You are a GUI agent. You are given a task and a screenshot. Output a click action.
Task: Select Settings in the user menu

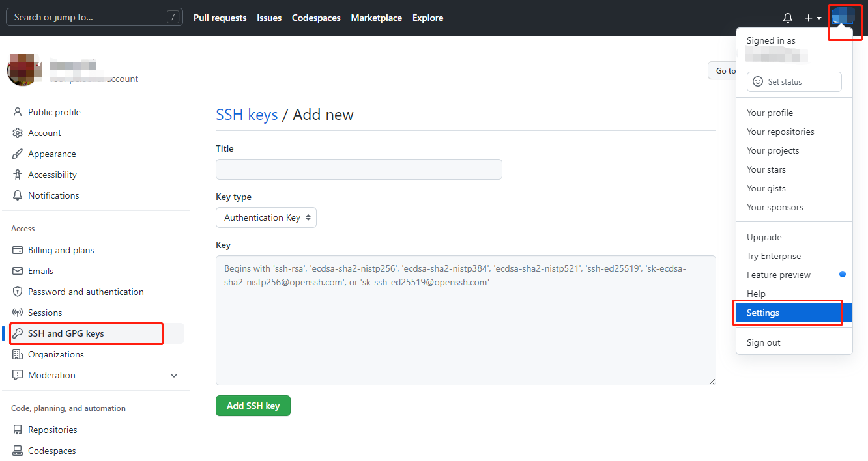(794, 313)
